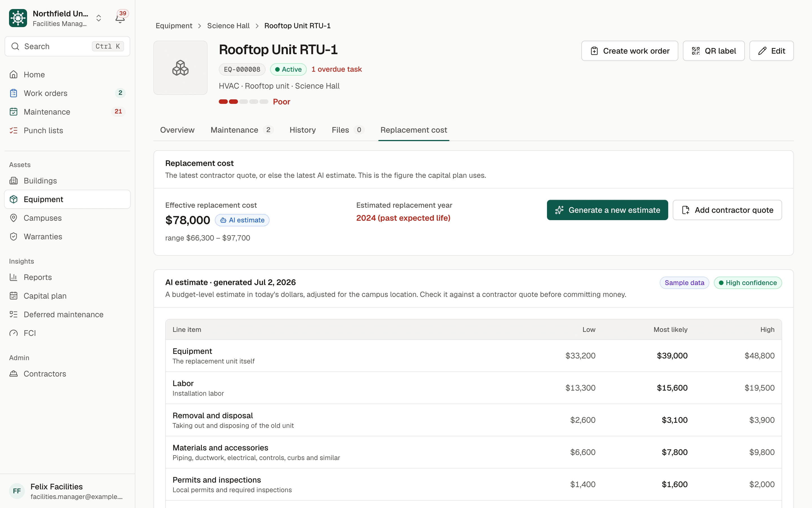Click the Active status badge
Viewport: 812px width, 508px height.
288,69
